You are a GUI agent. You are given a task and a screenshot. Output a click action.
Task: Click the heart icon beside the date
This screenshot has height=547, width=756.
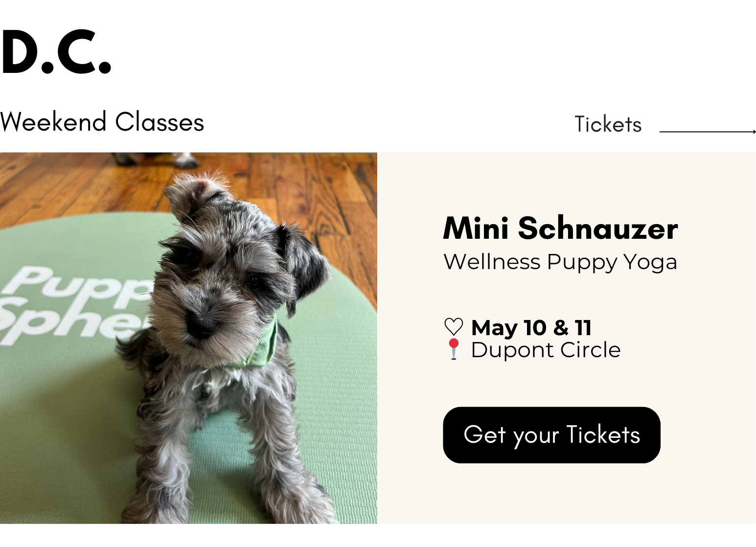[454, 327]
